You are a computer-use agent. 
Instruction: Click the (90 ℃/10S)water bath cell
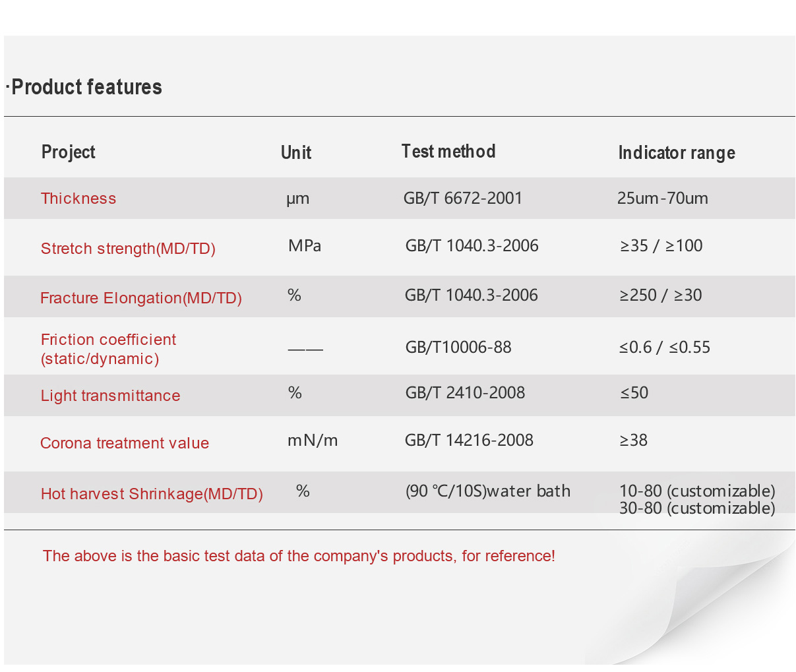click(488, 491)
